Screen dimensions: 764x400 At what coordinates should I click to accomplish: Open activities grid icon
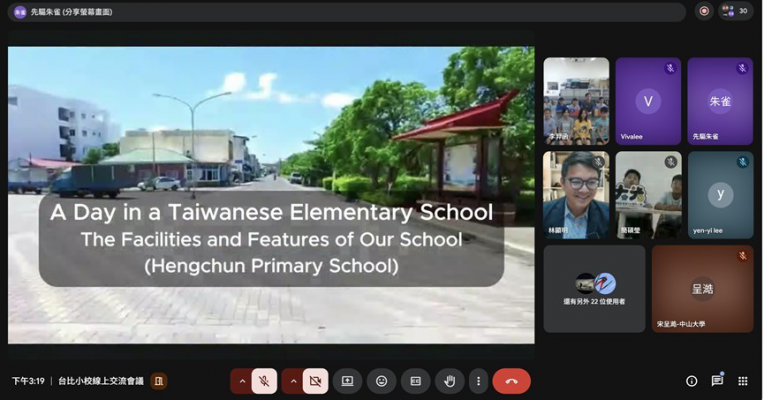click(743, 381)
